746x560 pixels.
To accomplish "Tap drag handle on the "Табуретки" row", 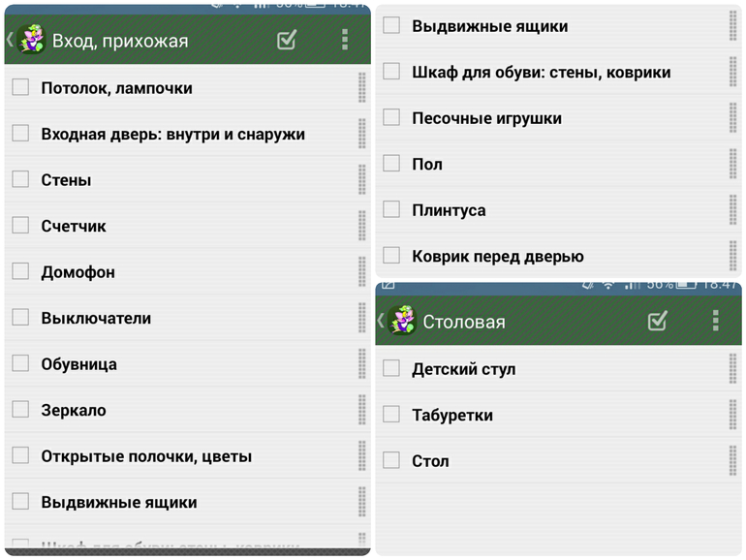I will point(732,415).
